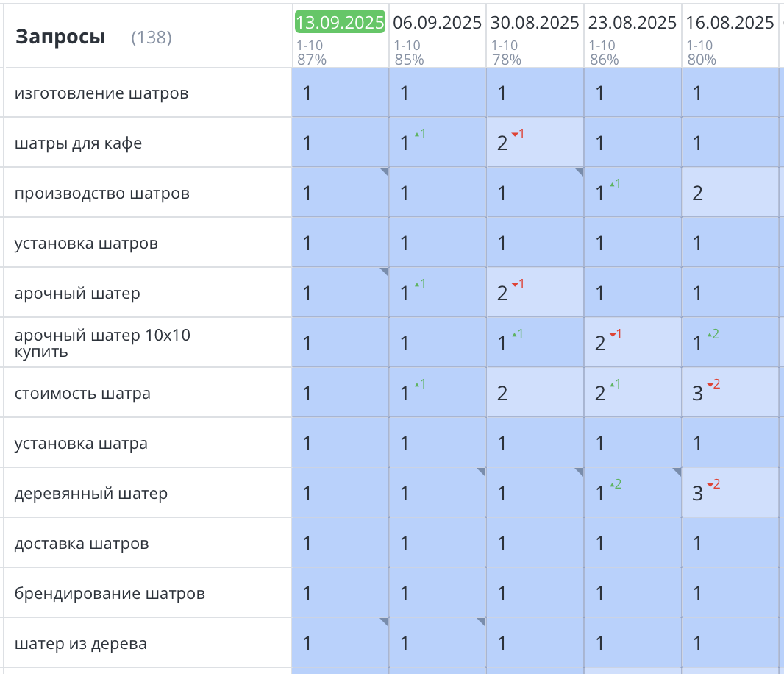Open corner marker in деревянный шатер 30.08.2025 cell
This screenshot has height=674, width=784.
(x=579, y=472)
